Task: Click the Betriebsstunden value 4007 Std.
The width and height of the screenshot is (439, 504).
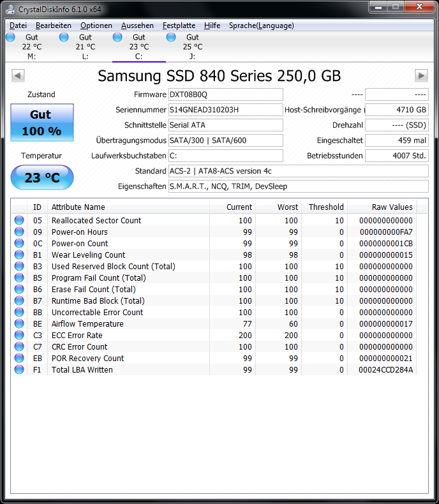Action: pos(397,156)
